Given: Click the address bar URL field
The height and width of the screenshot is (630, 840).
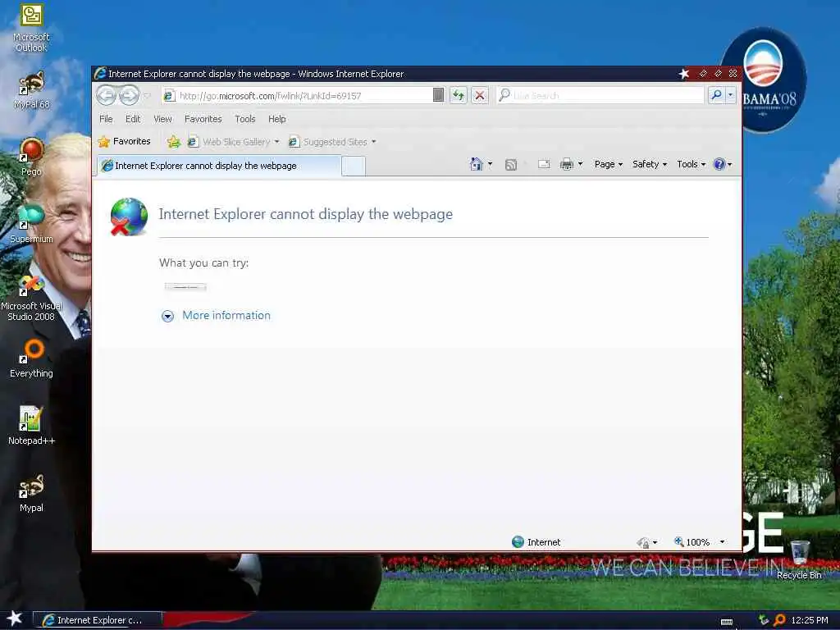Looking at the screenshot, I should point(297,96).
